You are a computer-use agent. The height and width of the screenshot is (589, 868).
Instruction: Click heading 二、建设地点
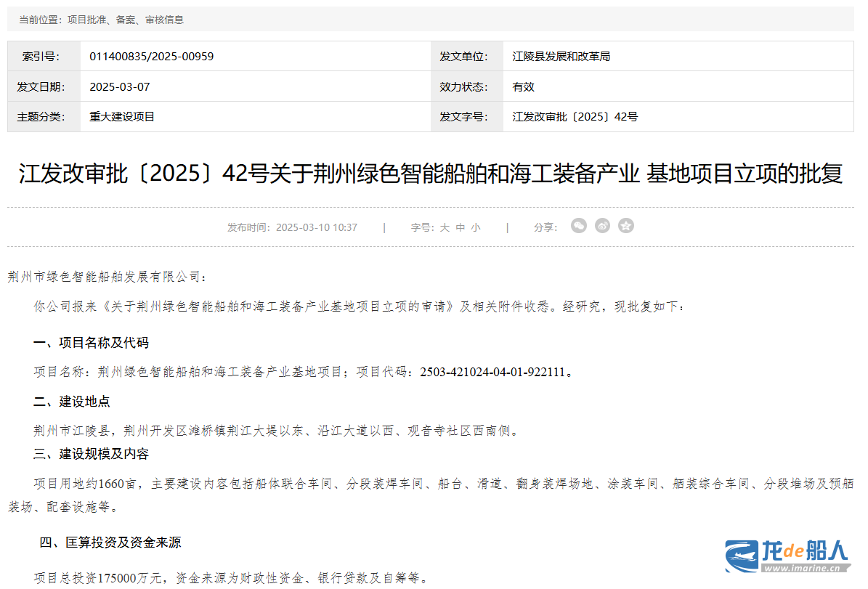[x=71, y=402]
